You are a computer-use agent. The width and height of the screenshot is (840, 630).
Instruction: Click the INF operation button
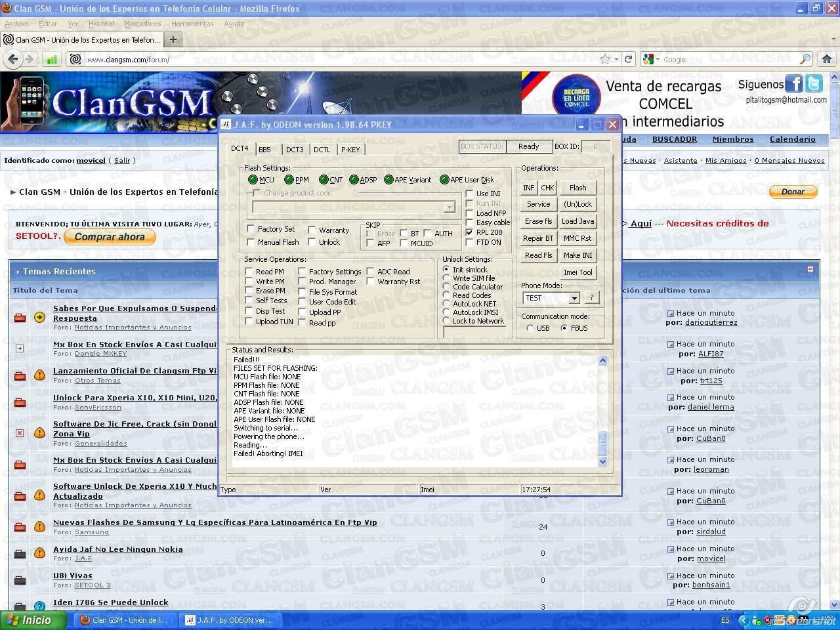(x=529, y=188)
